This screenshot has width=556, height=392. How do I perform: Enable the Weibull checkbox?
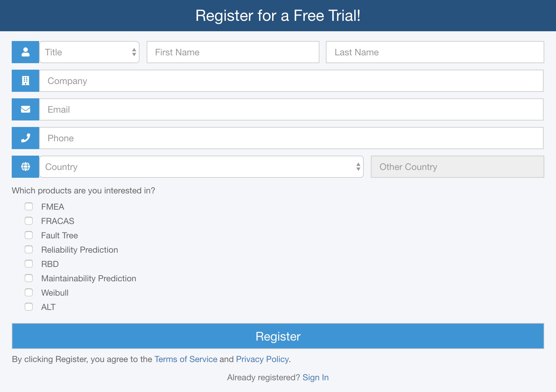pos(29,292)
